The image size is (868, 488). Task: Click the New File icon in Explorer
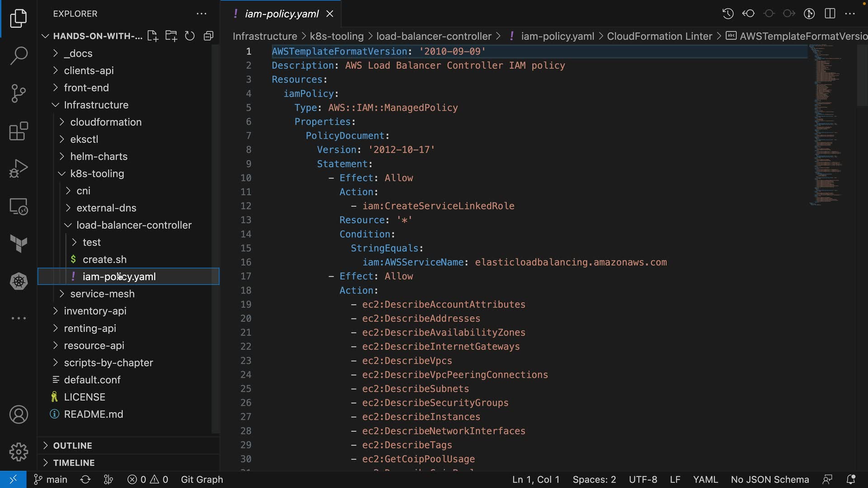(152, 36)
